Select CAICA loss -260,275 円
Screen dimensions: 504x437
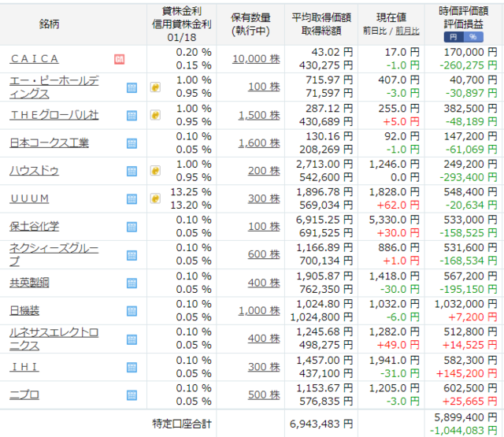click(469, 65)
